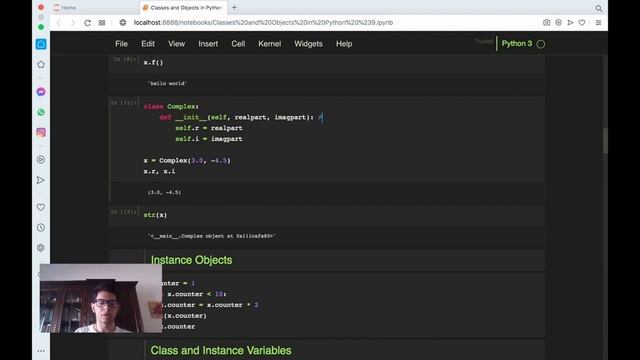Open the Help menu

click(x=344, y=44)
